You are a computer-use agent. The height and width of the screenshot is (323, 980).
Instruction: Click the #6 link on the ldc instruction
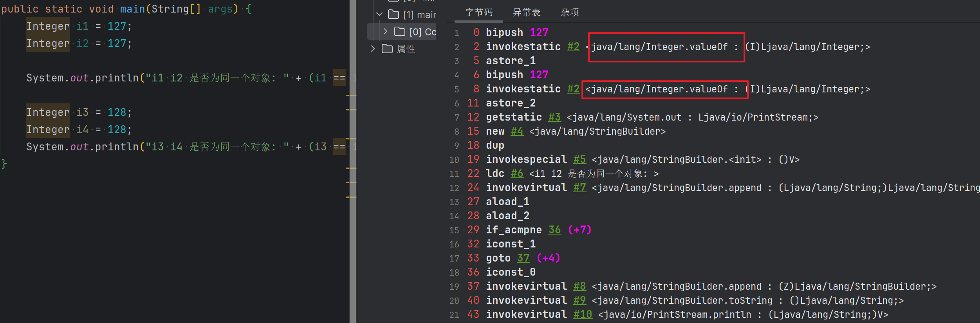point(516,173)
